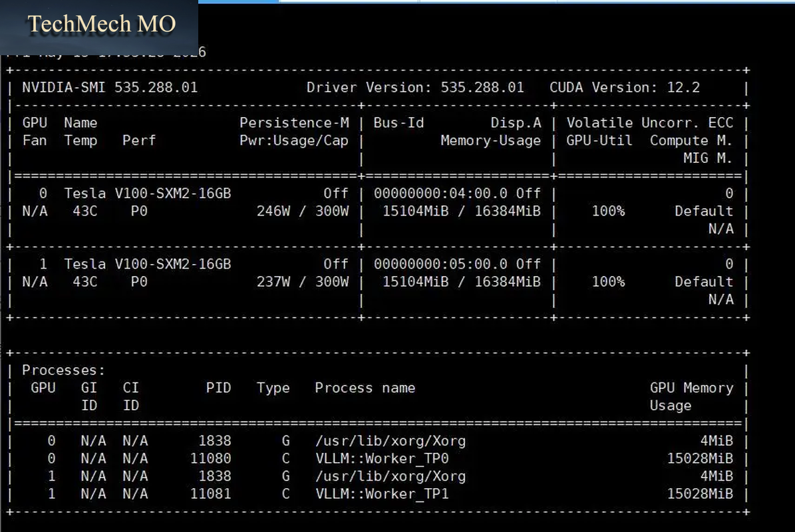Viewport: 795px width, 532px height.
Task: Click the Processes section heading
Action: 63,370
